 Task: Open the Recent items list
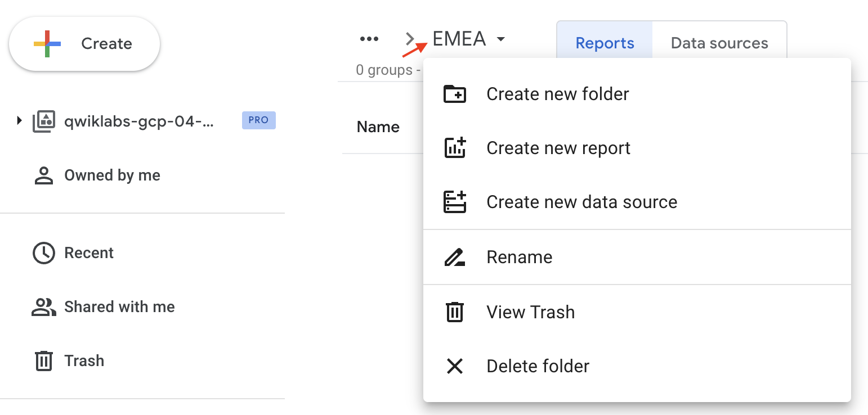pos(89,253)
